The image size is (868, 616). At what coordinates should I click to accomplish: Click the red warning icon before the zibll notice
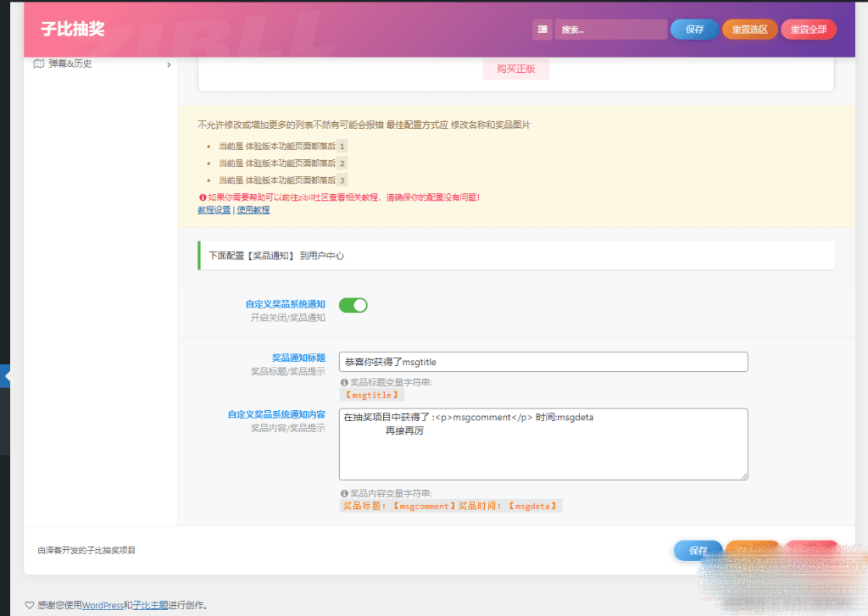[202, 197]
